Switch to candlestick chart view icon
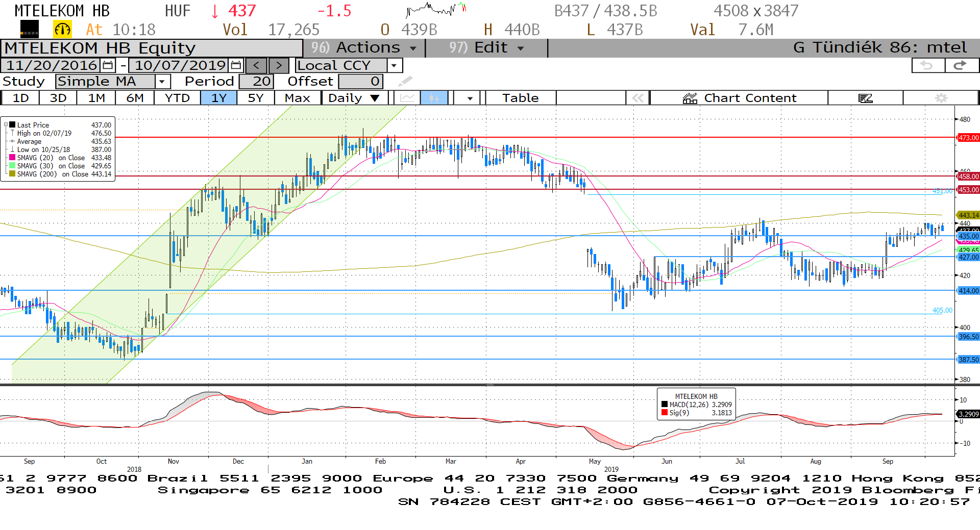 [x=434, y=98]
